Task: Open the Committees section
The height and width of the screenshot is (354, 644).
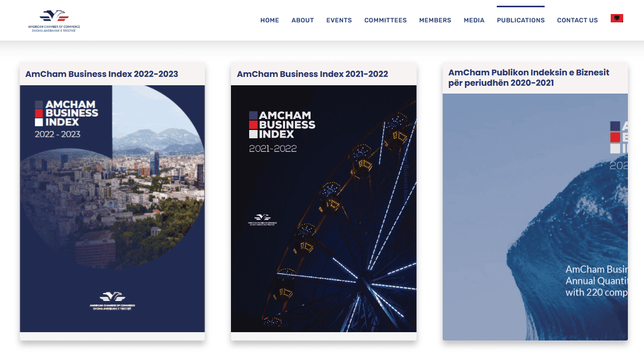Action: point(385,20)
